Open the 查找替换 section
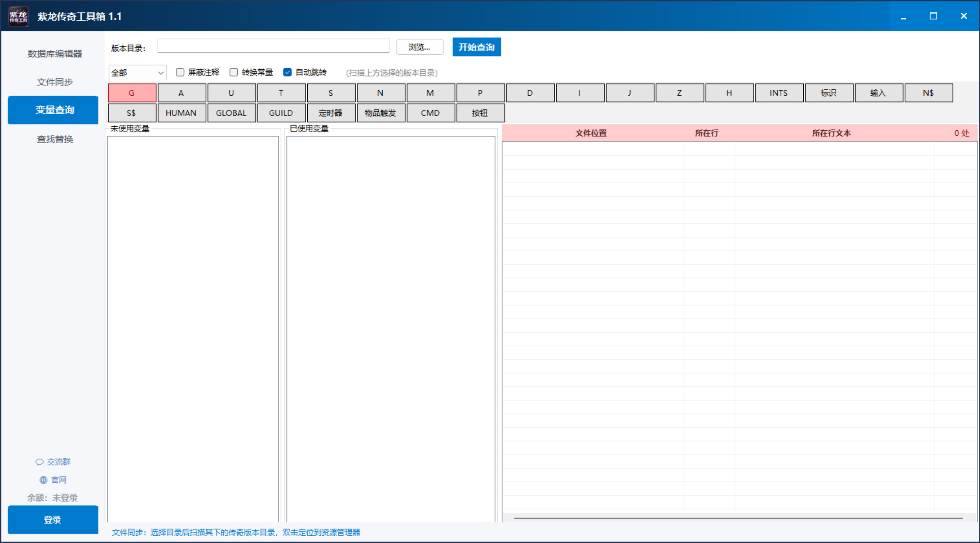This screenshot has height=543, width=980. pyautogui.click(x=55, y=139)
